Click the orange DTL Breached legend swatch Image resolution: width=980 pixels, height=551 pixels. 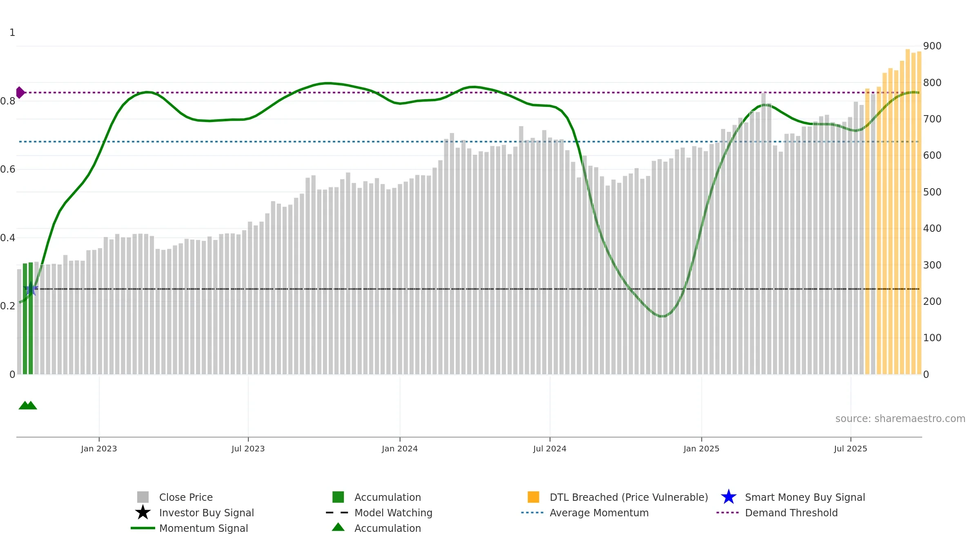pos(533,497)
